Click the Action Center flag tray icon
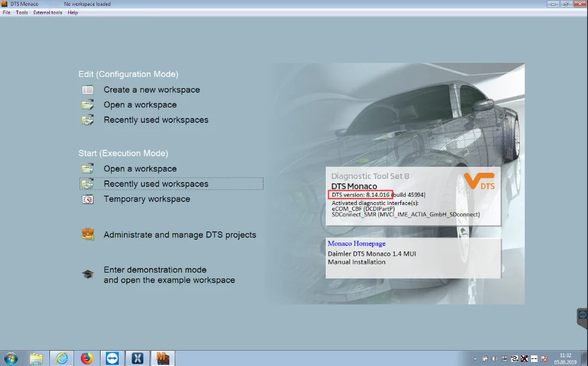The height and width of the screenshot is (366, 588). click(x=544, y=359)
